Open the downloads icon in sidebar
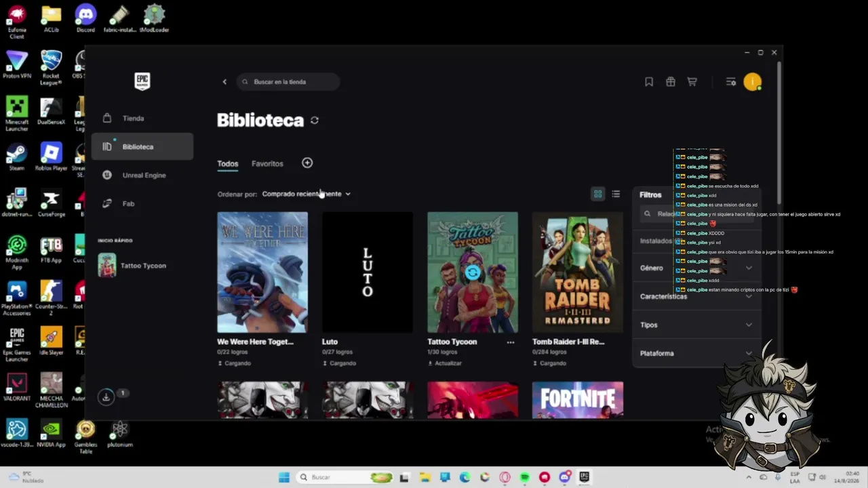This screenshot has width=868, height=488. (x=106, y=397)
